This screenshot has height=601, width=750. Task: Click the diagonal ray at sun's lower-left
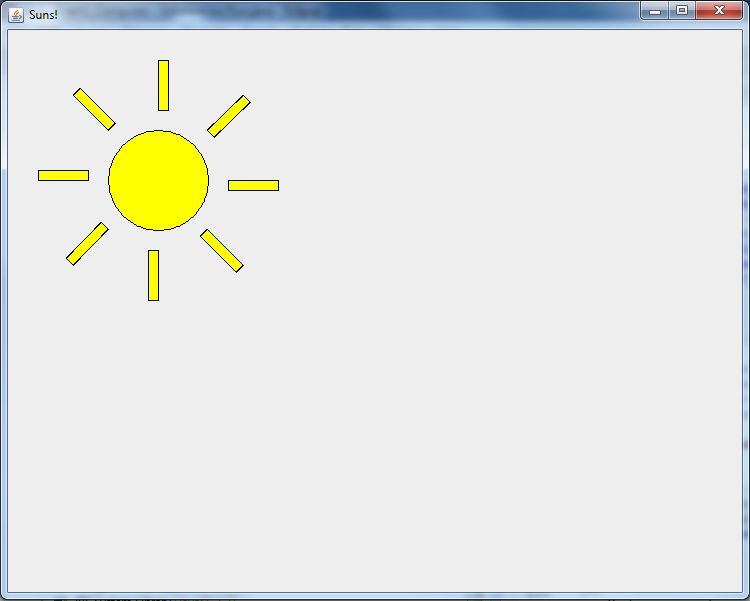[x=87, y=244]
